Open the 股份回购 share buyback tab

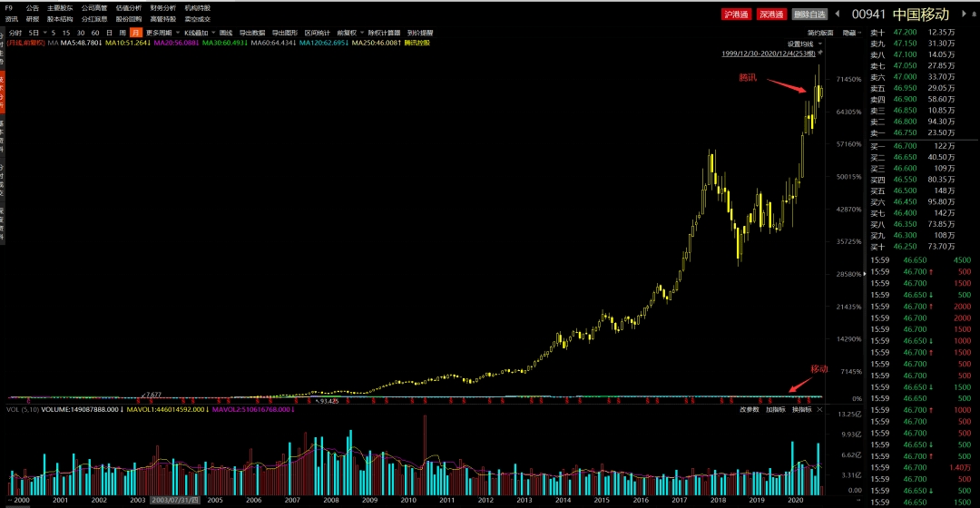129,19
